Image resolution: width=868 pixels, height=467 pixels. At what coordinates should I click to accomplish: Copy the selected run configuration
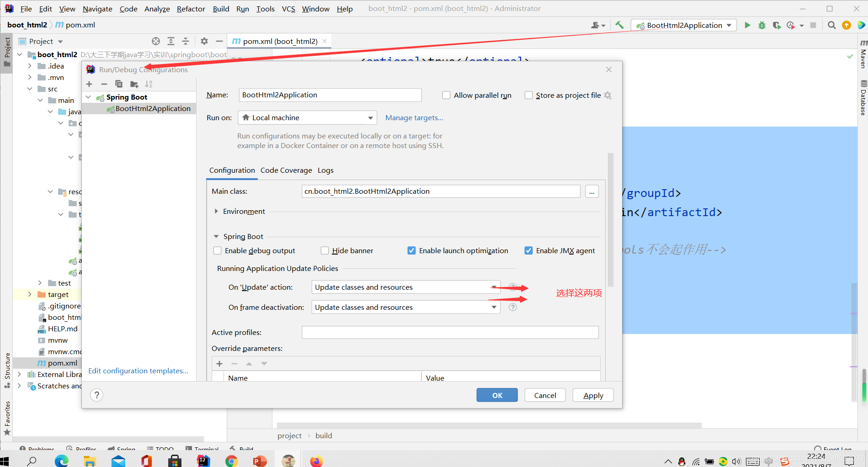[x=119, y=84]
